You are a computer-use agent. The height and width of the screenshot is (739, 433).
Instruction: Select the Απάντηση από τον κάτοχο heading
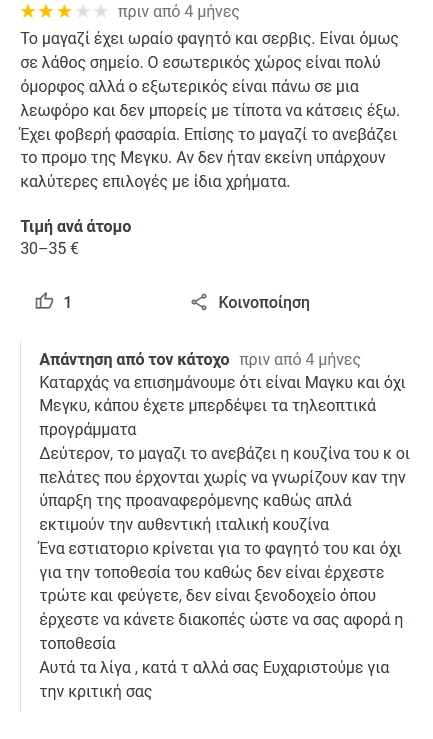(134, 360)
